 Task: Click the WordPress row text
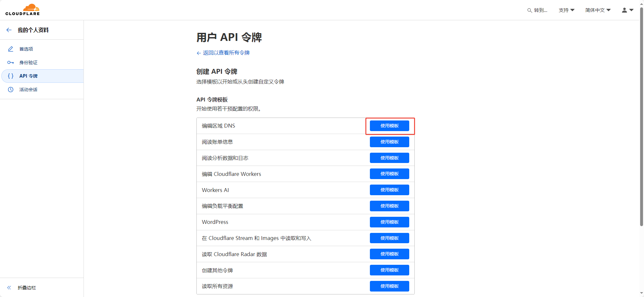pos(215,222)
